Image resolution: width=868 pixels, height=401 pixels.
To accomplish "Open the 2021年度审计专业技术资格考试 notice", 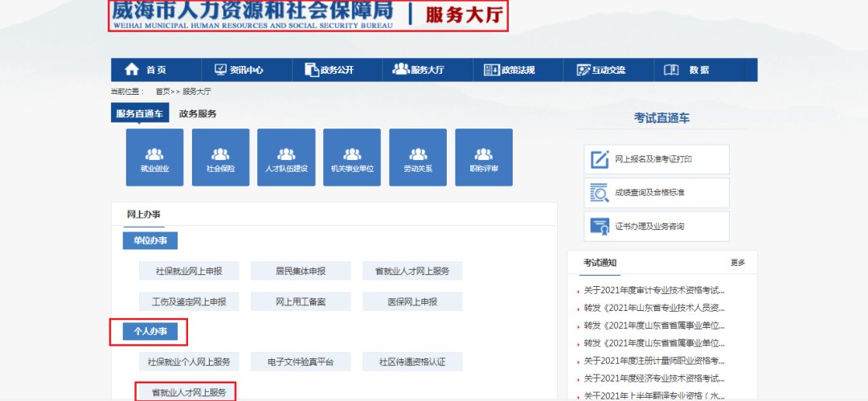I will tap(654, 290).
